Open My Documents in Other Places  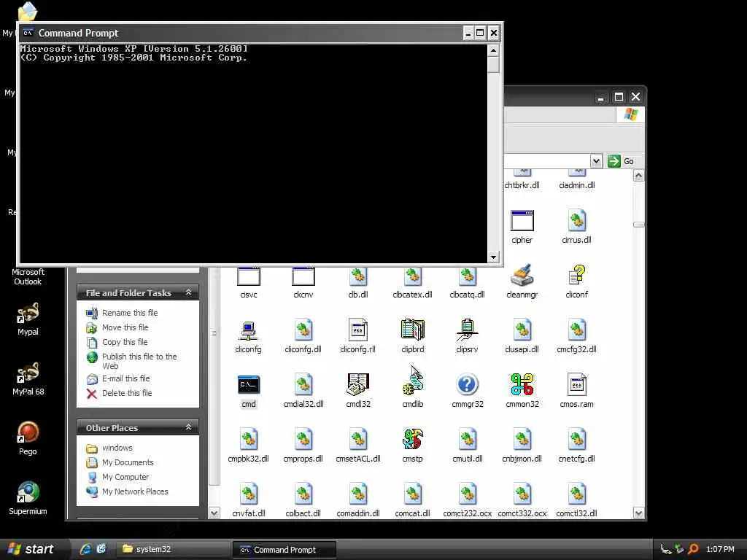[x=128, y=462]
